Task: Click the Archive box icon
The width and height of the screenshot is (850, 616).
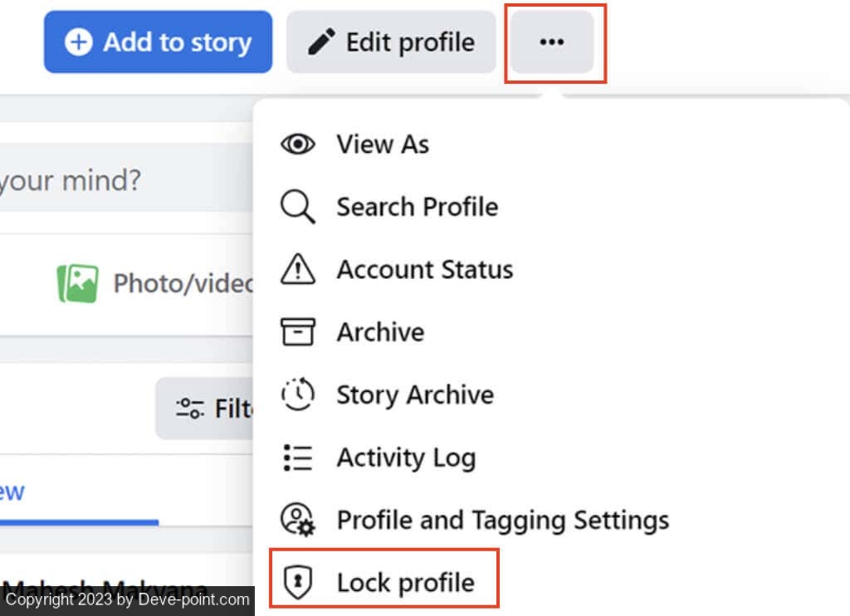Action: tap(298, 331)
